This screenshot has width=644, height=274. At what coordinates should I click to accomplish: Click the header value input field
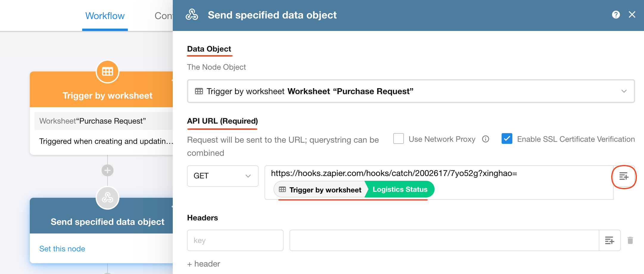pyautogui.click(x=444, y=240)
